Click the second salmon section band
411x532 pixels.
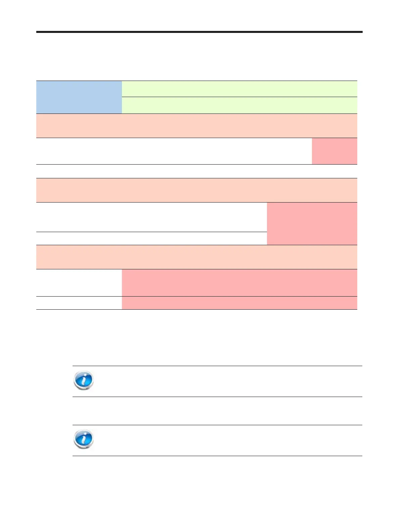coord(197,190)
